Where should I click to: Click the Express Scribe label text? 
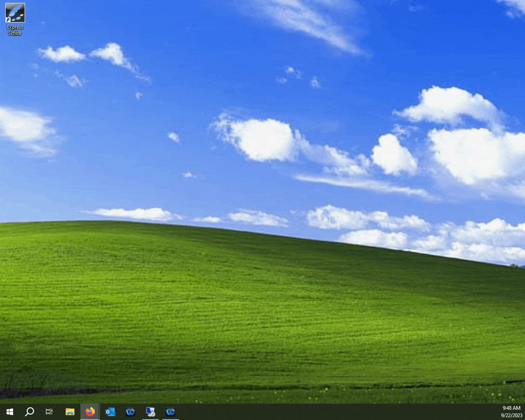click(x=15, y=30)
